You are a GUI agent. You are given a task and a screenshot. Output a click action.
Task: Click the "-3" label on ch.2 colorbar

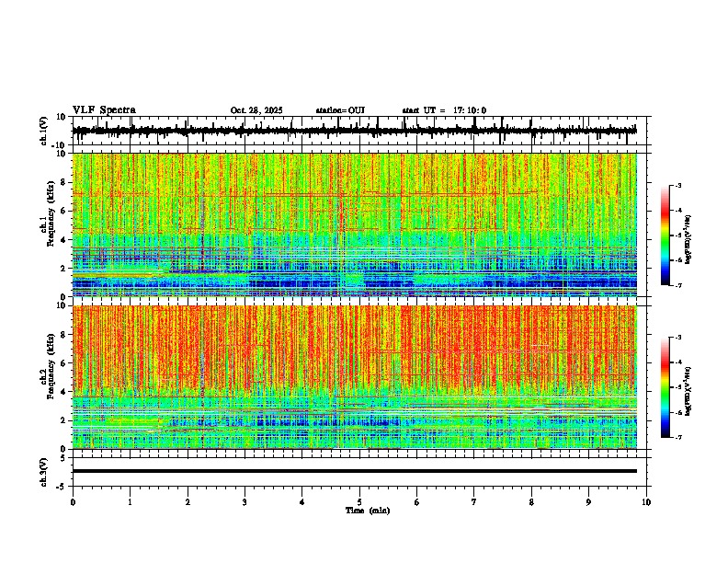click(678, 338)
